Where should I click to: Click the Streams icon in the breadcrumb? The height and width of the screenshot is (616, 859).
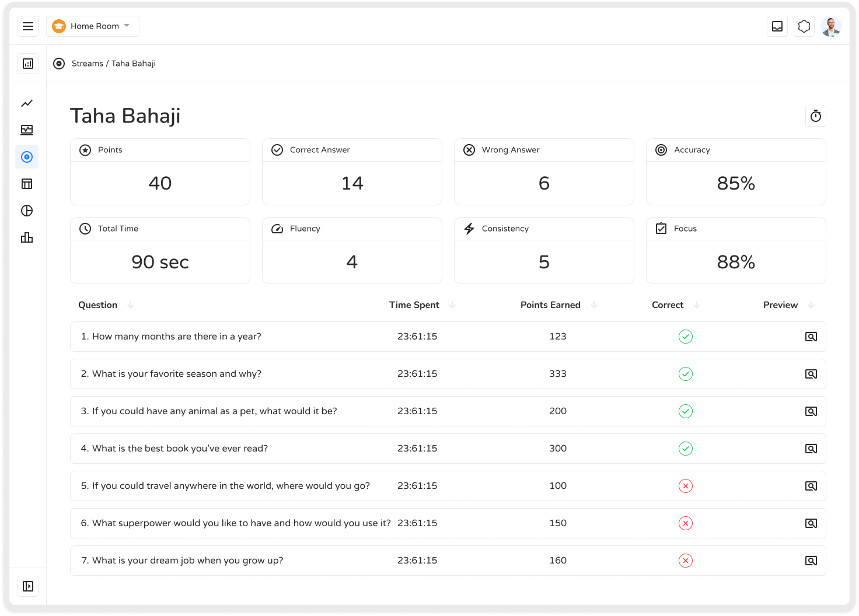(58, 64)
